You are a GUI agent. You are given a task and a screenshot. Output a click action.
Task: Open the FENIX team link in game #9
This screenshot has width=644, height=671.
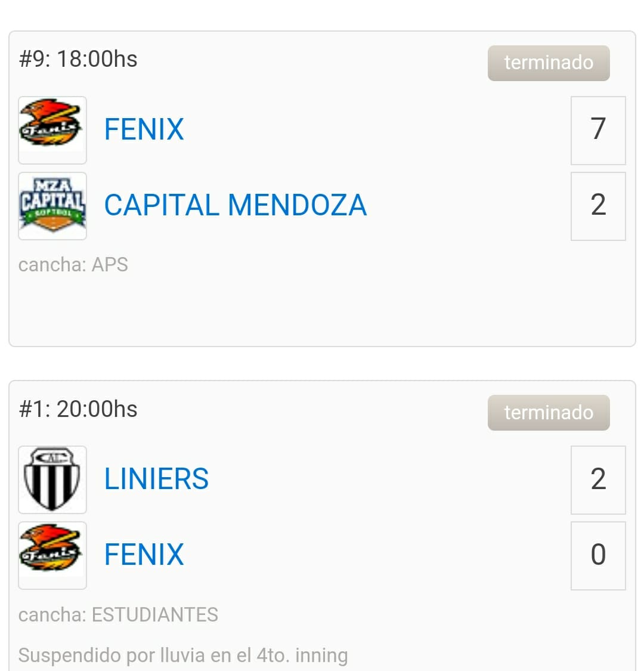coord(144,129)
